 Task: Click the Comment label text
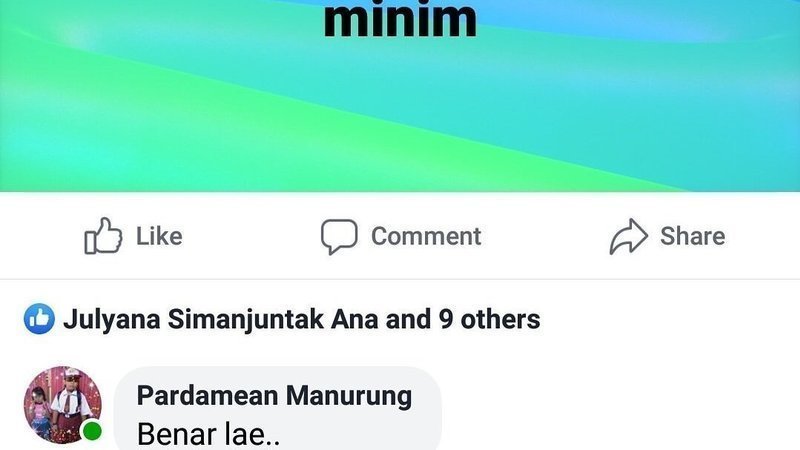426,236
